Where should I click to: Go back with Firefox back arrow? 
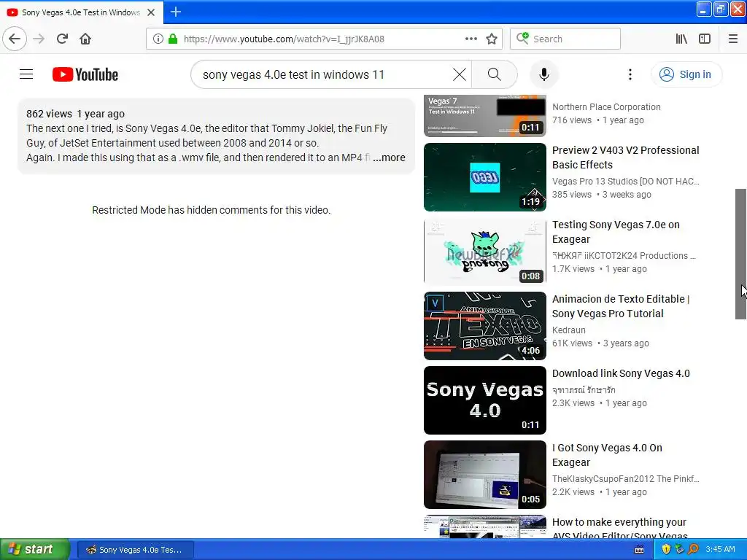(15, 39)
